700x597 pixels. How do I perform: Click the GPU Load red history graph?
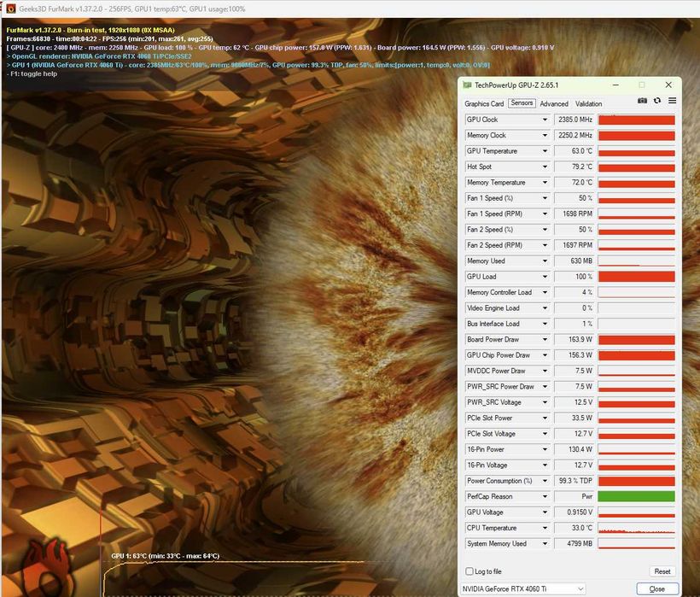pyautogui.click(x=636, y=277)
